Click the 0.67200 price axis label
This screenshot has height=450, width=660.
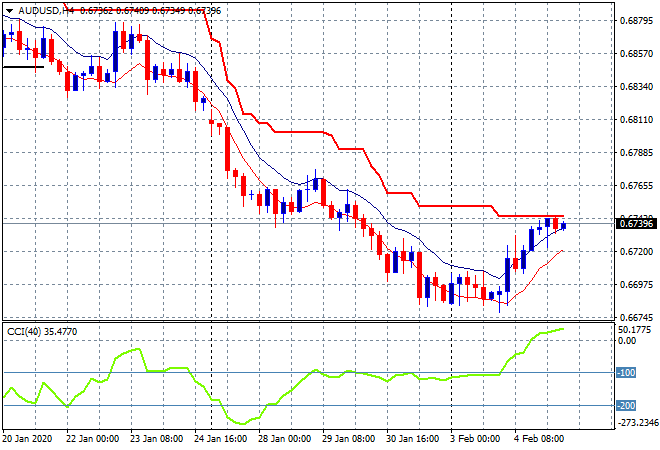tap(635, 252)
